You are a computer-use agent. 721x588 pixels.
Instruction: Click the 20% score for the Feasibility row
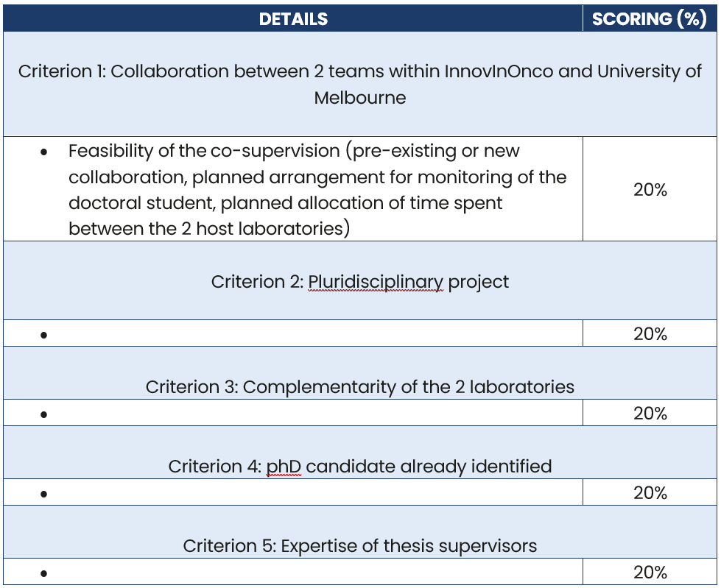click(650, 190)
